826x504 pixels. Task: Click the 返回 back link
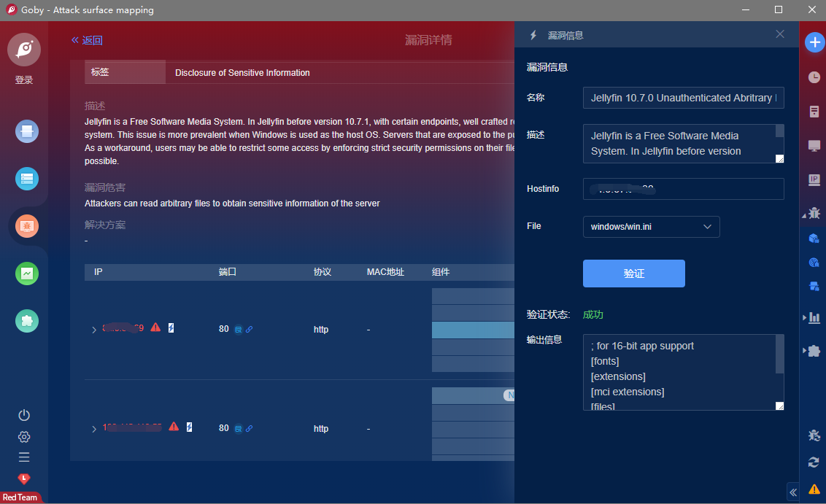click(x=87, y=40)
